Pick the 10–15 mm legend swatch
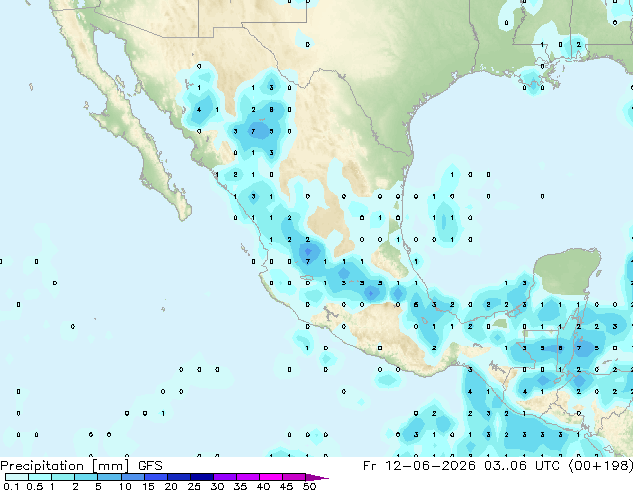This screenshot has width=634, height=490. click(132, 477)
